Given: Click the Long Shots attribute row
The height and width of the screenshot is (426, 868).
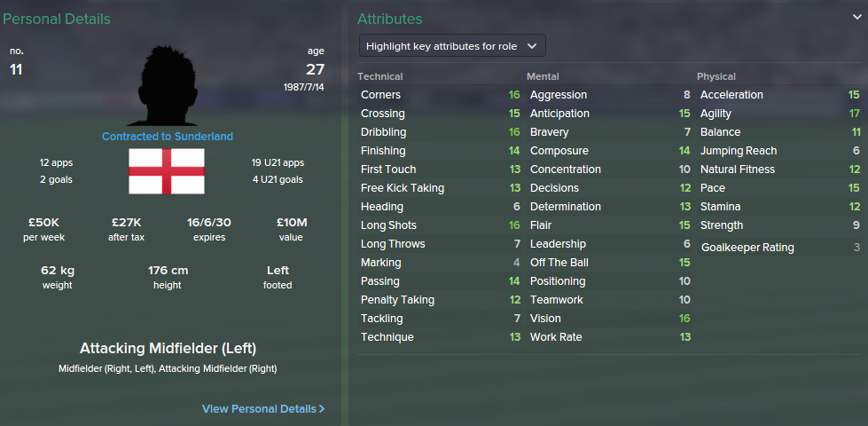Looking at the screenshot, I should pos(440,225).
